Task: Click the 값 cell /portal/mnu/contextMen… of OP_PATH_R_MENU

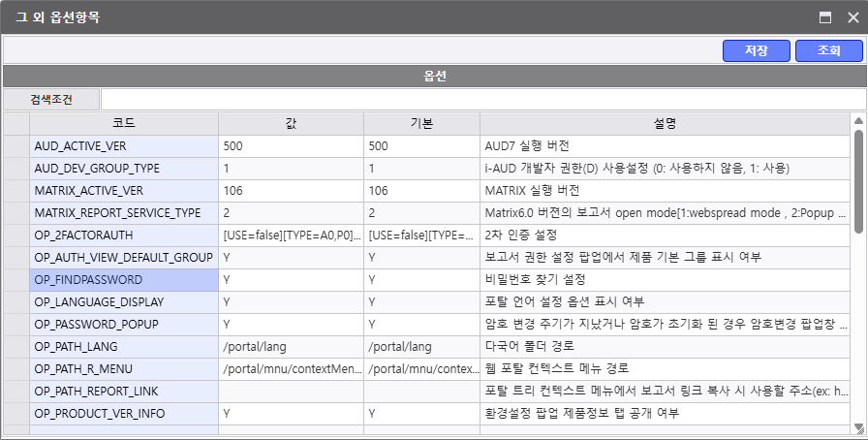Action: [292, 369]
